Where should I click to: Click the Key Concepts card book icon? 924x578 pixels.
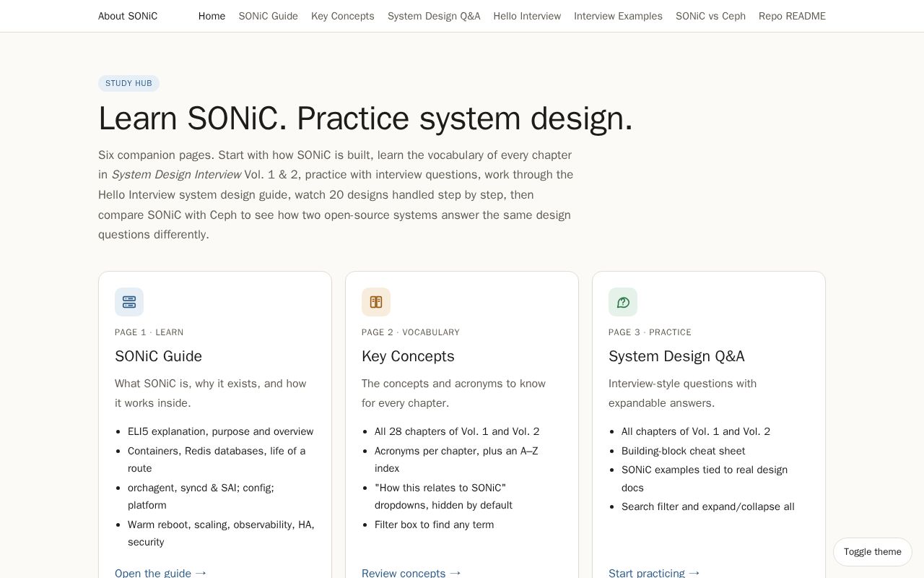tap(376, 302)
